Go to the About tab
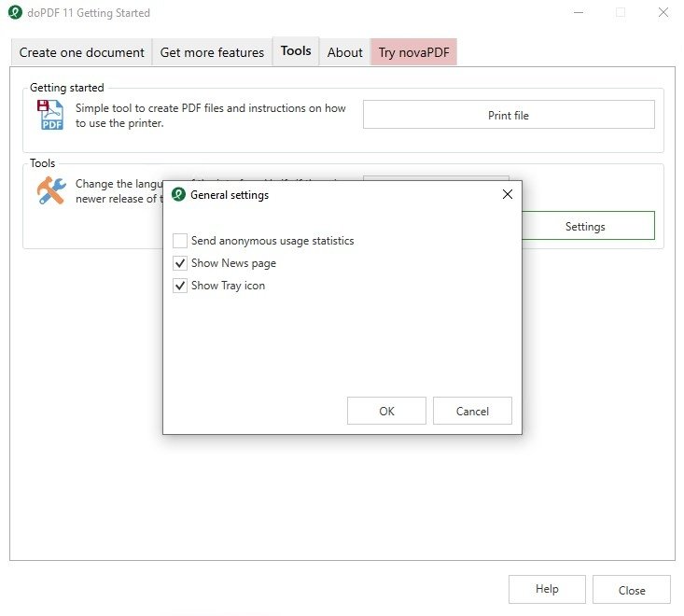Viewport: 684px width, 616px height. coord(344,52)
